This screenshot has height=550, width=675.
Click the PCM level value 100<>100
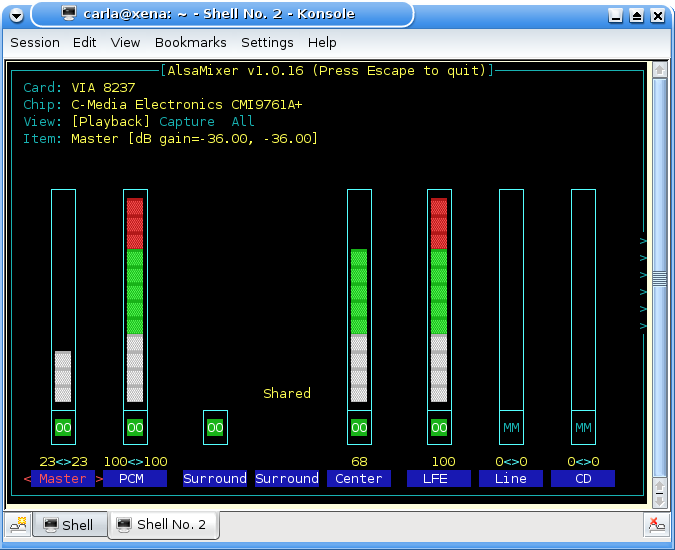[x=135, y=462]
